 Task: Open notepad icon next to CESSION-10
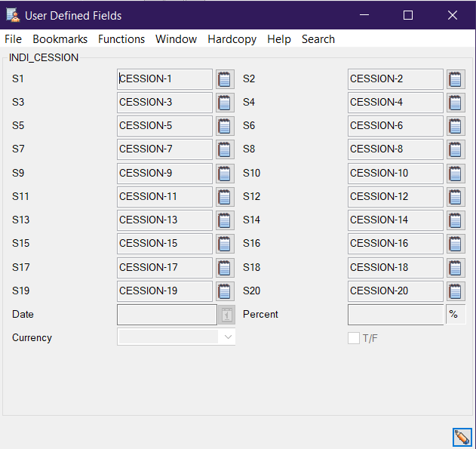(456, 174)
